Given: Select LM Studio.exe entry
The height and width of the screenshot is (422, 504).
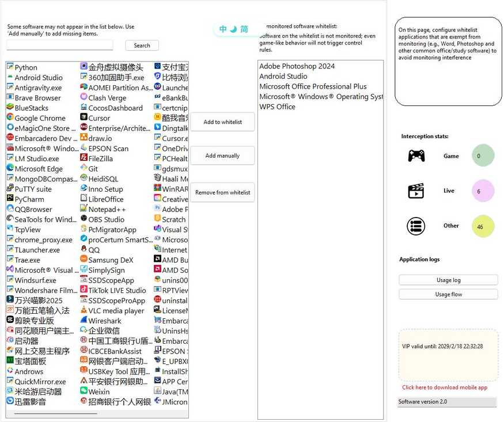Looking at the screenshot, I should point(33,159).
